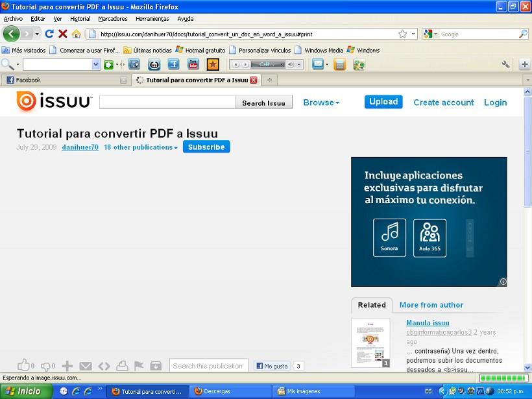Screen dimensions: 532x399
Task: Click the Search Issuu button
Action: [x=263, y=103]
